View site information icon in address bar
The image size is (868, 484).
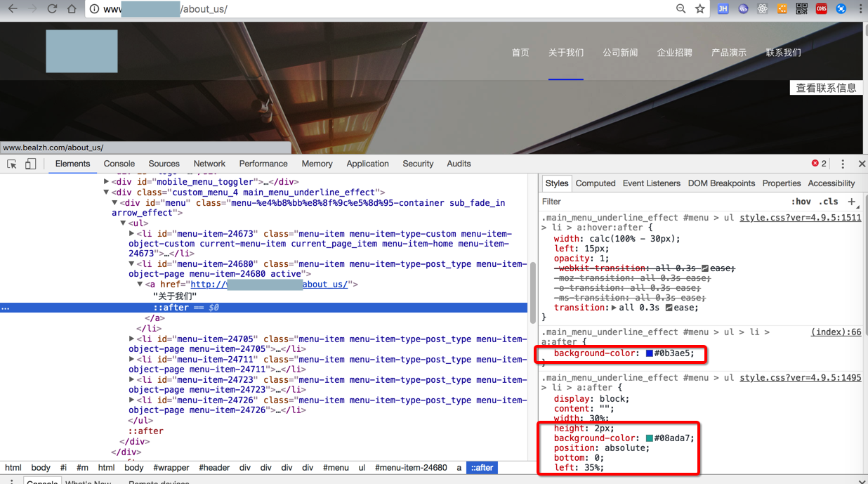(94, 9)
